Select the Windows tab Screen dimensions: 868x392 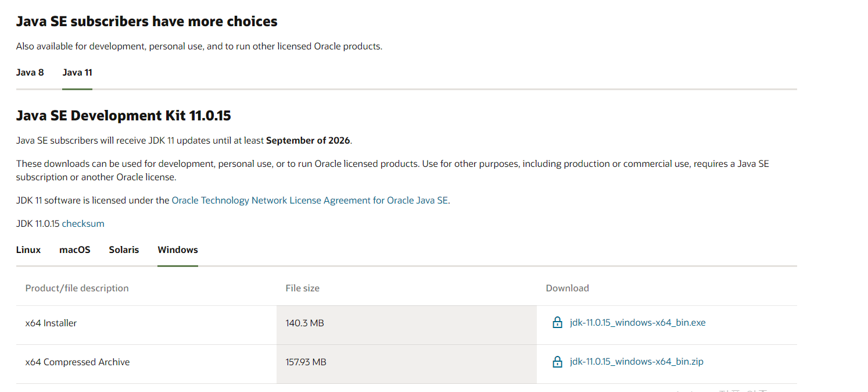(x=178, y=250)
